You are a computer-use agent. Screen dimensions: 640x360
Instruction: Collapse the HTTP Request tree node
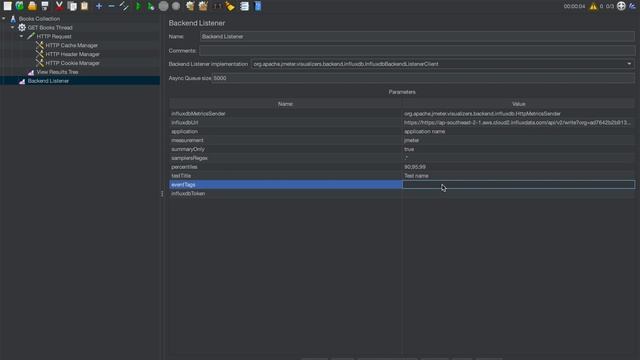click(21, 36)
